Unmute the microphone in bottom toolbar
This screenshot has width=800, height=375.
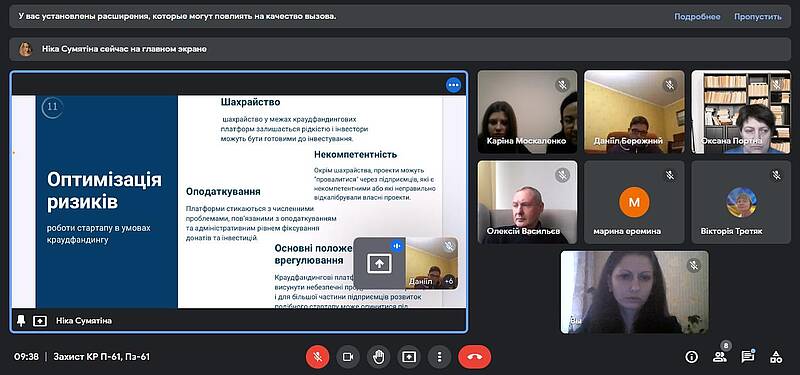tap(317, 357)
